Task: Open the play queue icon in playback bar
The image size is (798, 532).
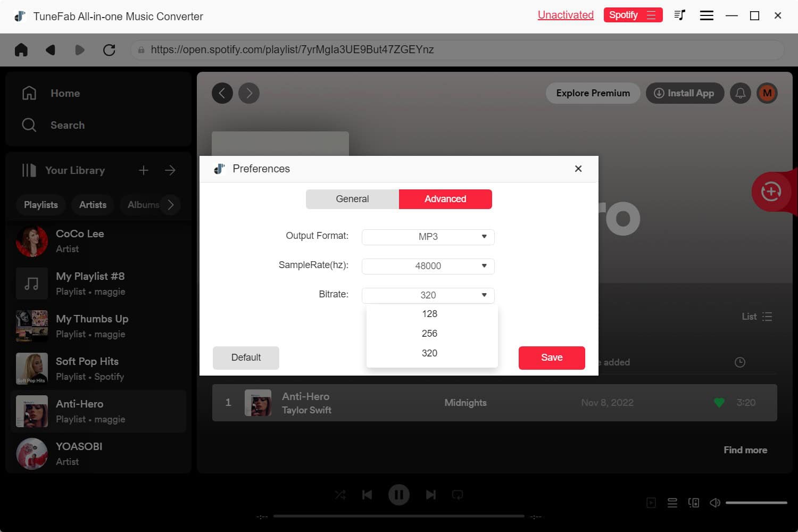Action: coord(672,502)
